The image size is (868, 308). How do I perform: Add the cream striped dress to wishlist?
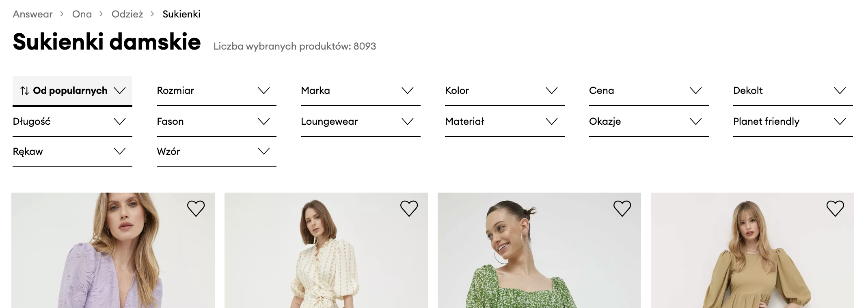(409, 208)
